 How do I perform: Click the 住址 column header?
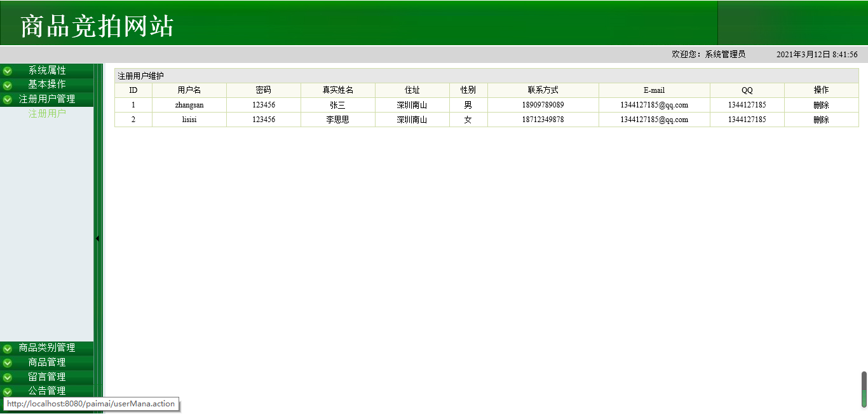(x=412, y=90)
